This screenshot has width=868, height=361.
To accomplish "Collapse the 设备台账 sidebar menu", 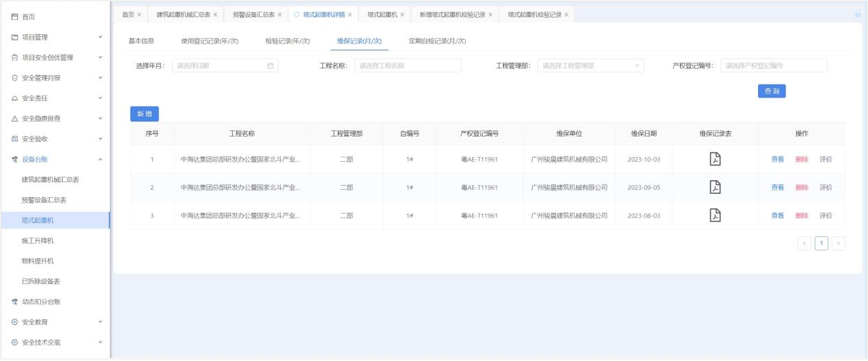I will pyautogui.click(x=100, y=160).
